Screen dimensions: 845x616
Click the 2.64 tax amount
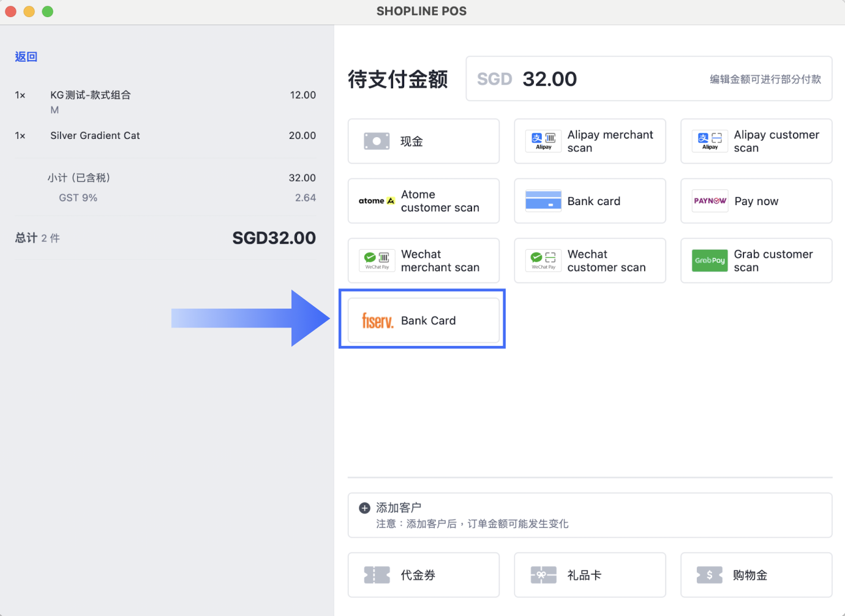(306, 198)
